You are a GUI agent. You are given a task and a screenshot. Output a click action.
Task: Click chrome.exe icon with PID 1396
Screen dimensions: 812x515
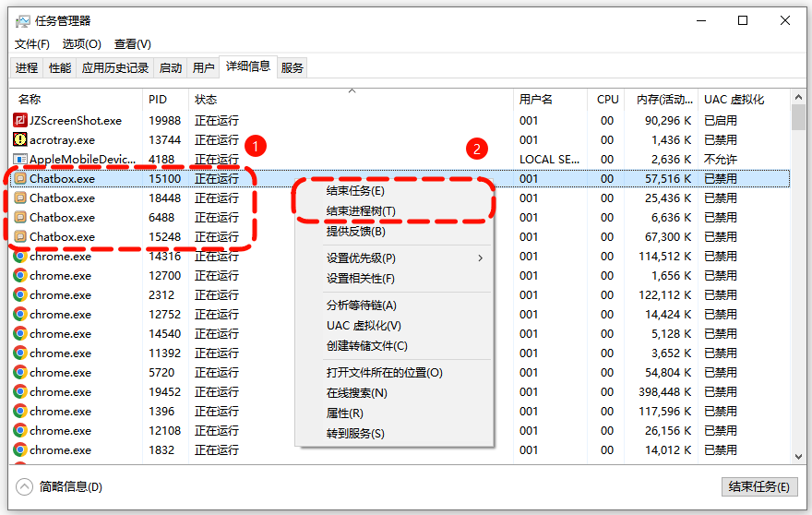[19, 412]
